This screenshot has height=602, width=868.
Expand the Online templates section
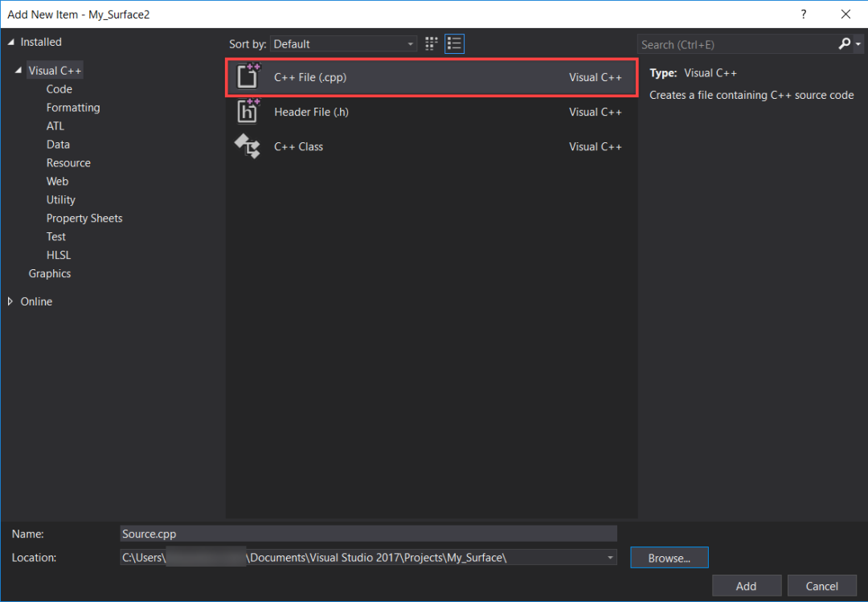(x=11, y=301)
